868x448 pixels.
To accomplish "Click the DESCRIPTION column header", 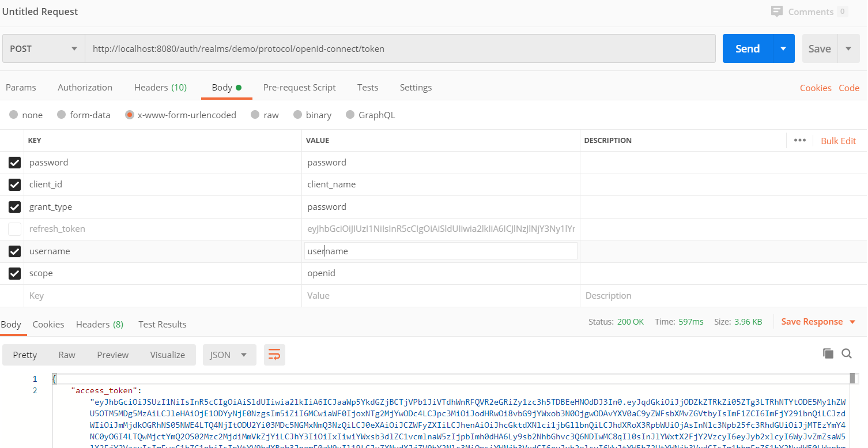I will click(608, 141).
